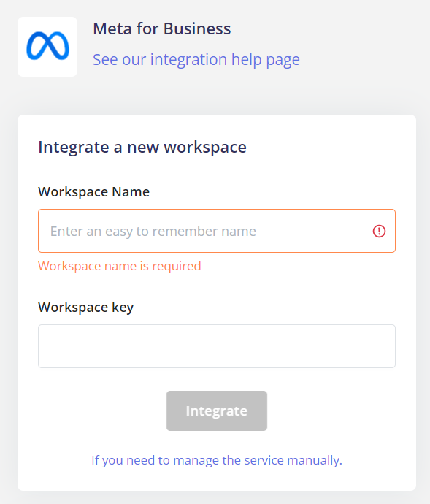Click the easy to remember name placeholder
The height and width of the screenshot is (504, 430).
pos(153,231)
